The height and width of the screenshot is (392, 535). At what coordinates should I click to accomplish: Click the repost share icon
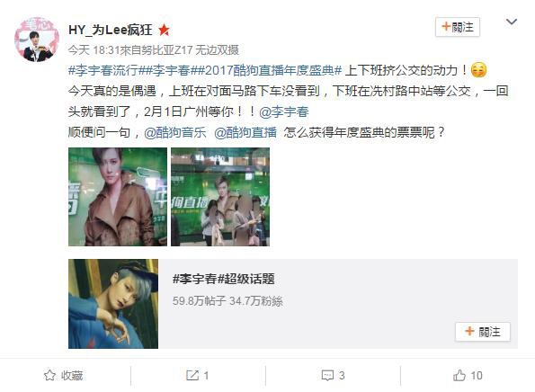[192, 375]
